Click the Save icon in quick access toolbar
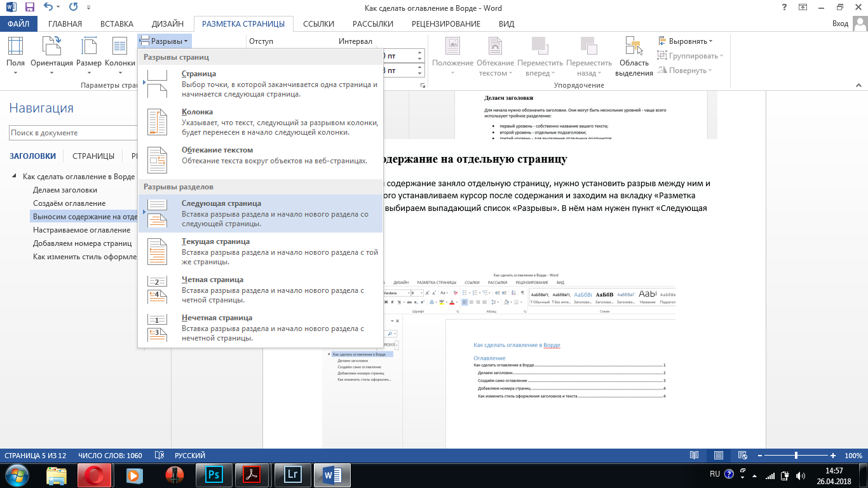Screen dimensions: 868x488 tap(29, 8)
